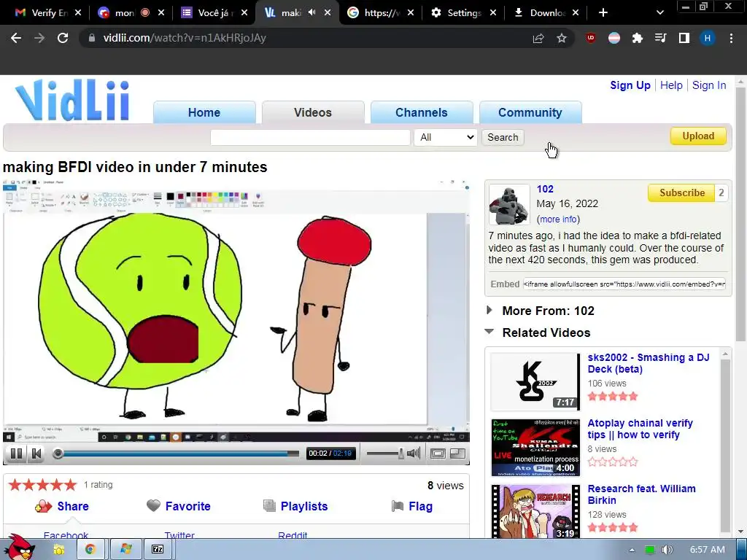The width and height of the screenshot is (747, 560).
Task: Open the media control icon in toolbar
Action: point(661,38)
